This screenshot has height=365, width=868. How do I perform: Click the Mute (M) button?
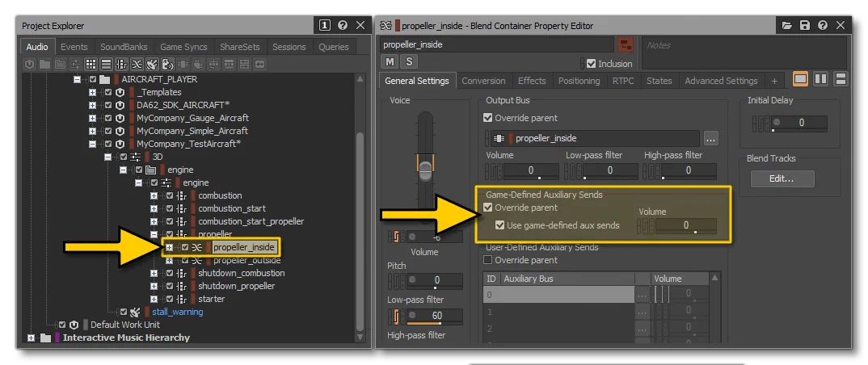390,61
